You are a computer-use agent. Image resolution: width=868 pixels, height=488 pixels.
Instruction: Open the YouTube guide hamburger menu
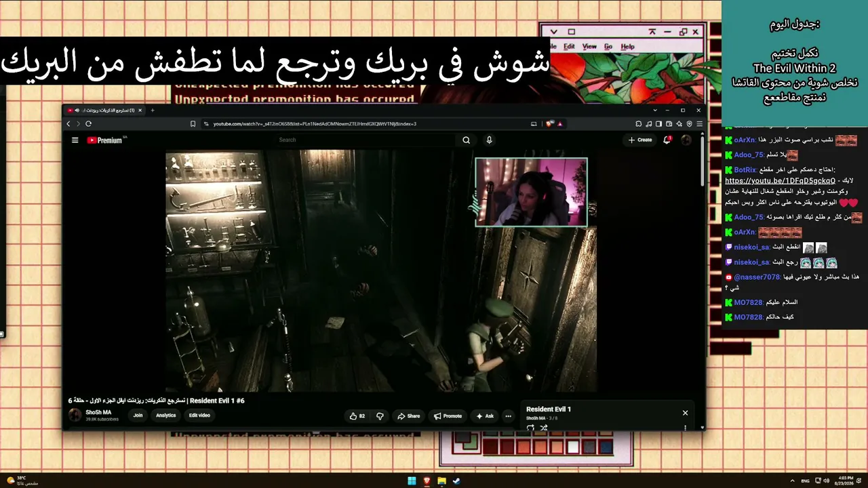pos(75,140)
